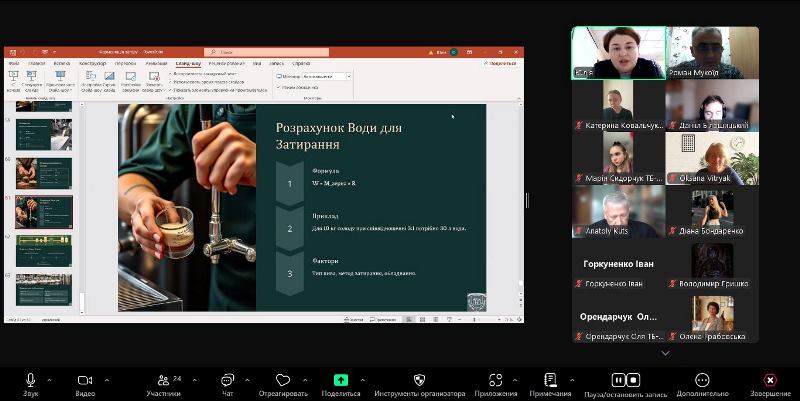Click the green Поделиться share screen button
Screen dimensions: 800x401
(341, 380)
